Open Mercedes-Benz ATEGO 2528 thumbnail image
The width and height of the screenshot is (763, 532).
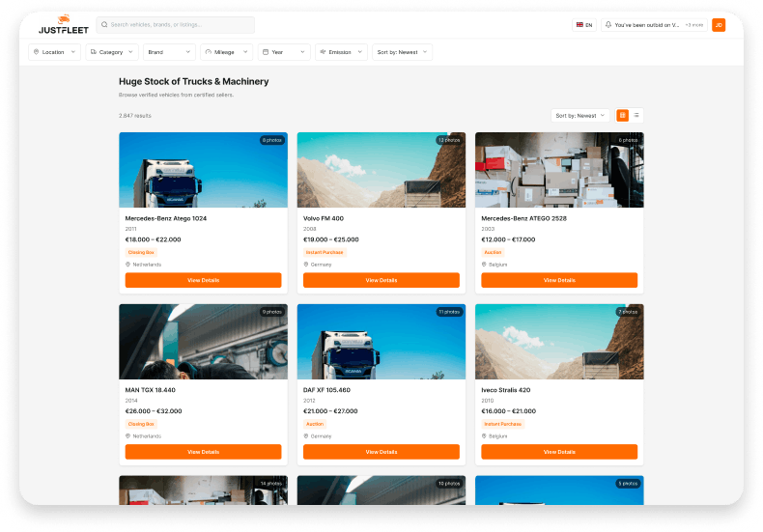coord(559,170)
